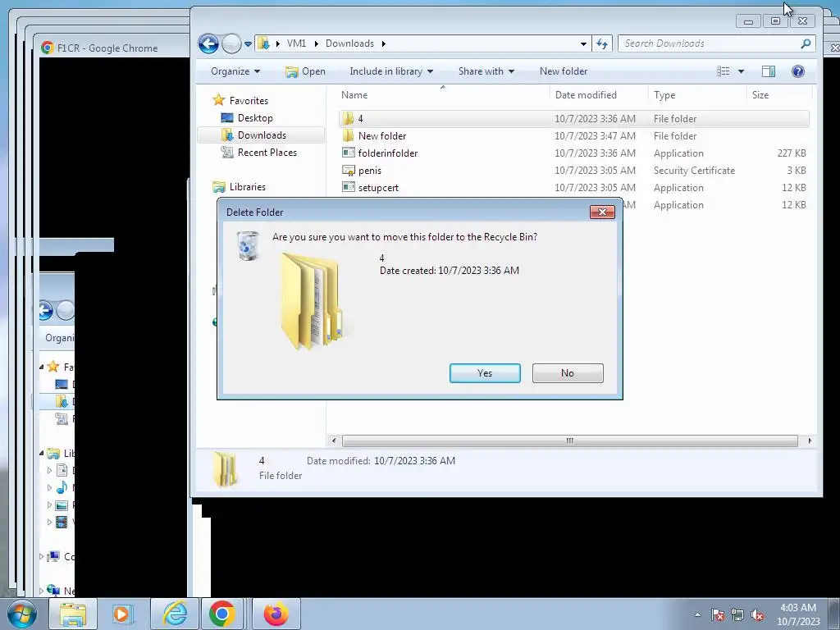Open the recent pages dropdown beside Forward
Image resolution: width=840 pixels, height=630 pixels.
click(248, 44)
